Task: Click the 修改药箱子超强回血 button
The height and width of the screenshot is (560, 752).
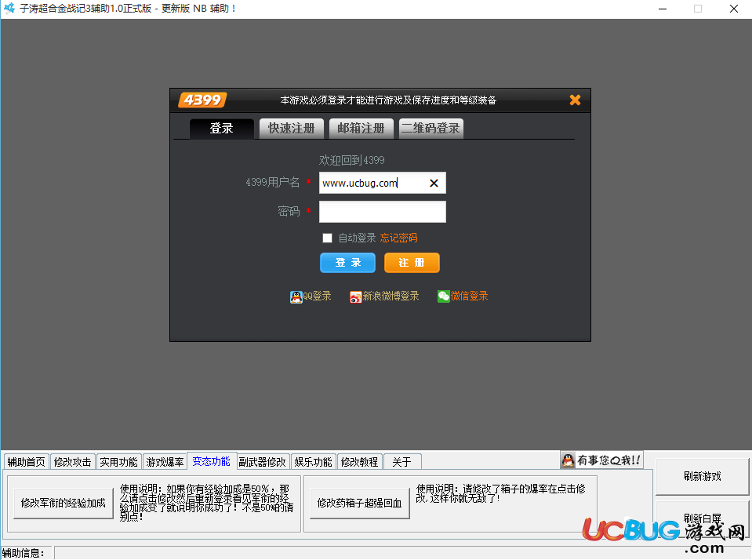Action: [x=360, y=503]
